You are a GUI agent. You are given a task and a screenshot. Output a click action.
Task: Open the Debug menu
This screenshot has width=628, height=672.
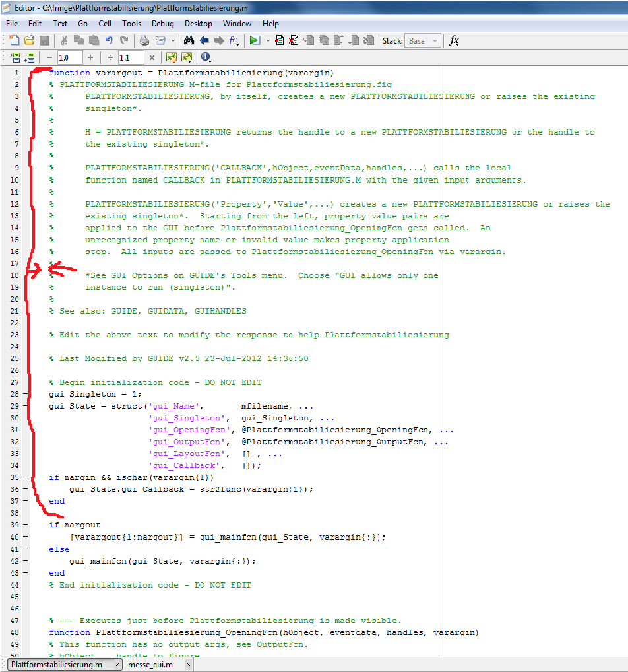(162, 24)
